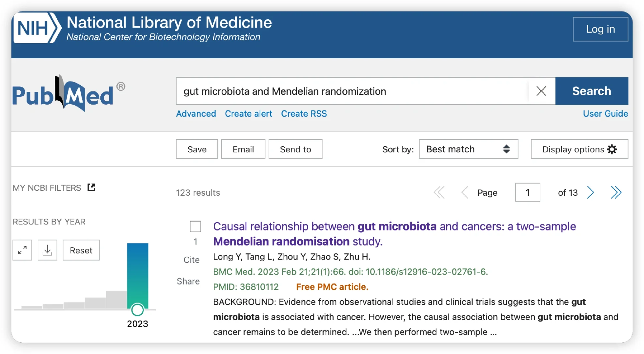Click the page number input field
The image size is (644, 354).
[527, 192]
